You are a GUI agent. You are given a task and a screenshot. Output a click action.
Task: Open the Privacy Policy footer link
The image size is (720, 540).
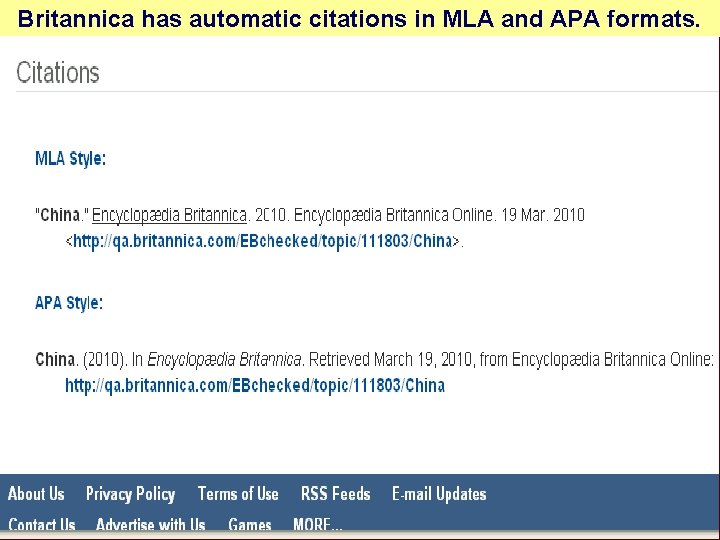click(130, 495)
